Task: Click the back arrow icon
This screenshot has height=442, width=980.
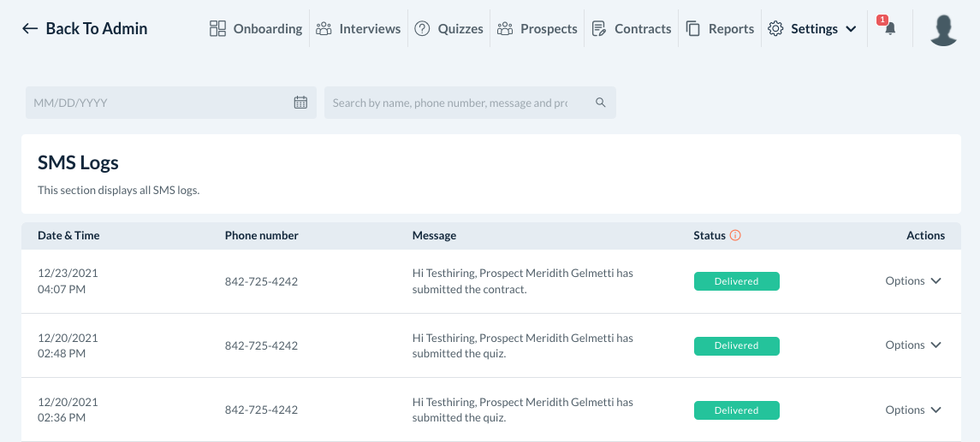Action: [30, 29]
